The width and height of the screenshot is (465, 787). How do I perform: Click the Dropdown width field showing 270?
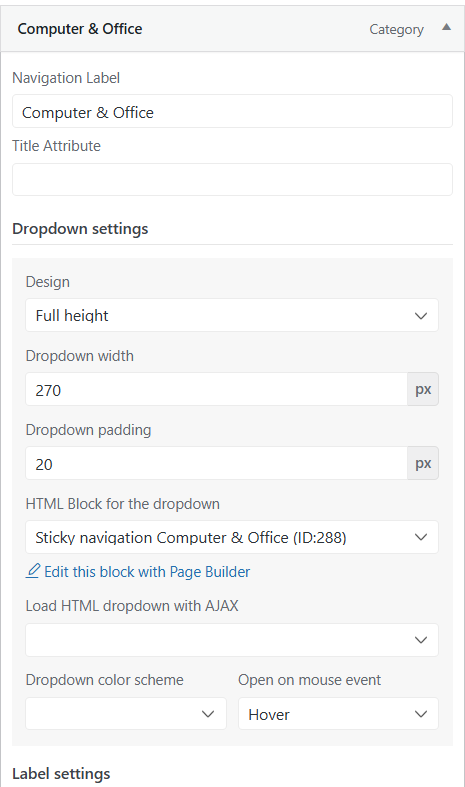216,389
